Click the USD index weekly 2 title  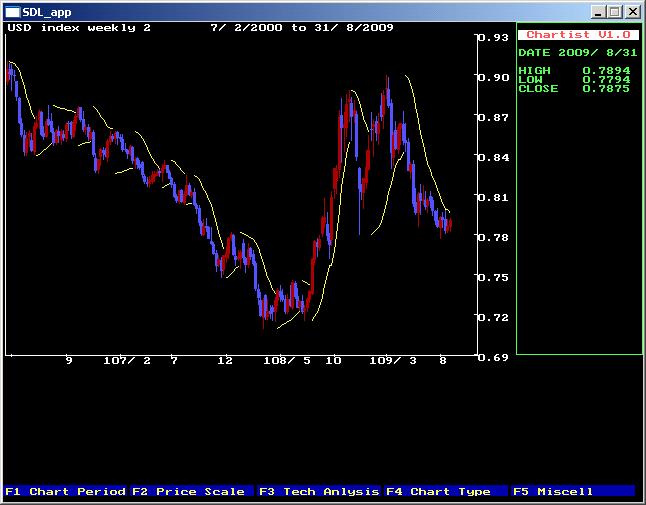tap(79, 28)
